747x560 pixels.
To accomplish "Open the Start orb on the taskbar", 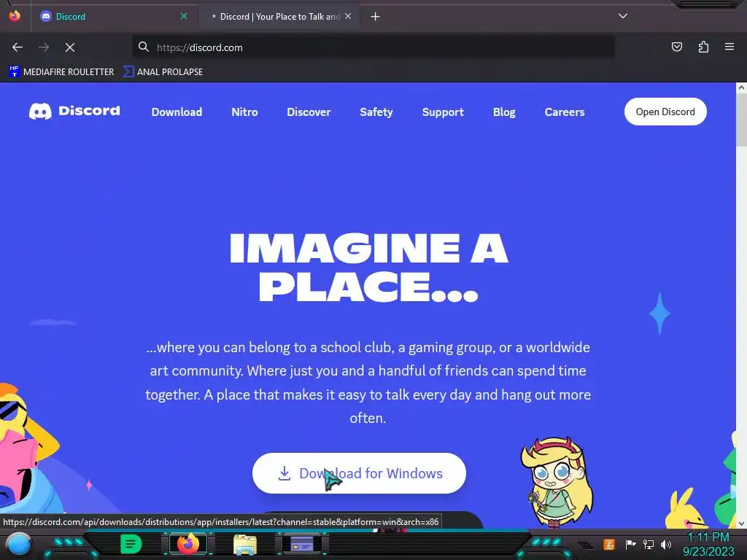I will point(19,544).
